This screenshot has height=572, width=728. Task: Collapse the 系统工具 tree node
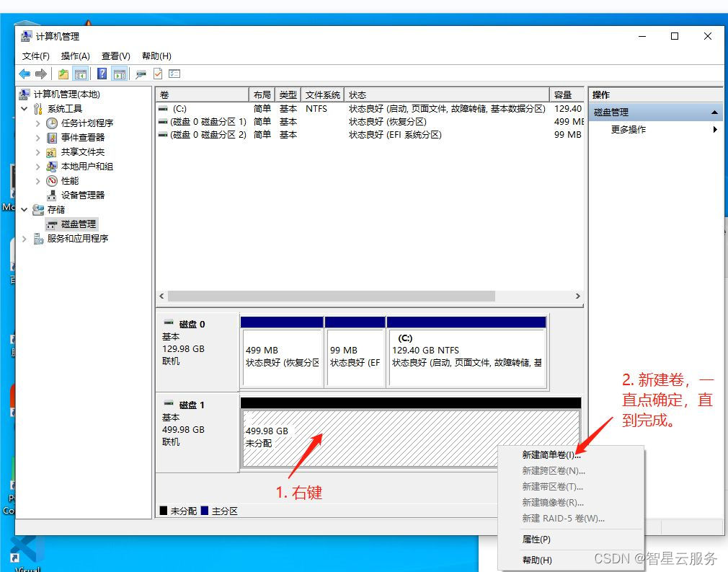(25, 109)
